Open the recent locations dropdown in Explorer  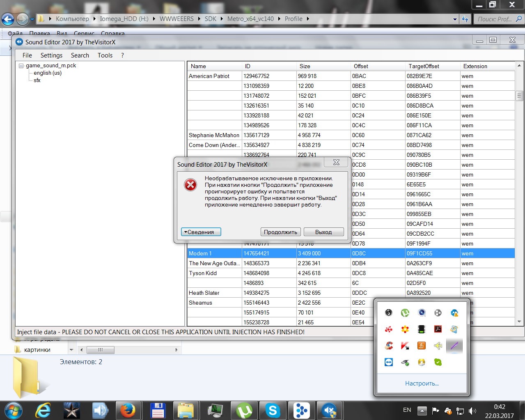tap(32, 19)
